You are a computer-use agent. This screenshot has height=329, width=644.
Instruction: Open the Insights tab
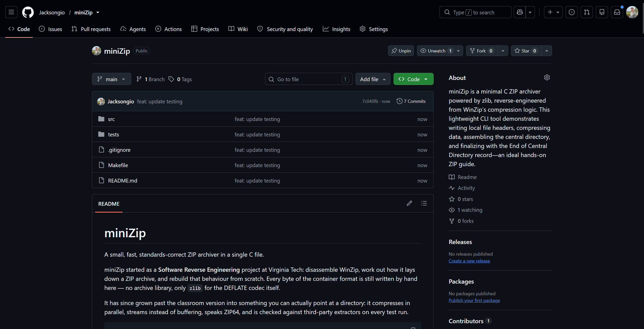pos(336,29)
